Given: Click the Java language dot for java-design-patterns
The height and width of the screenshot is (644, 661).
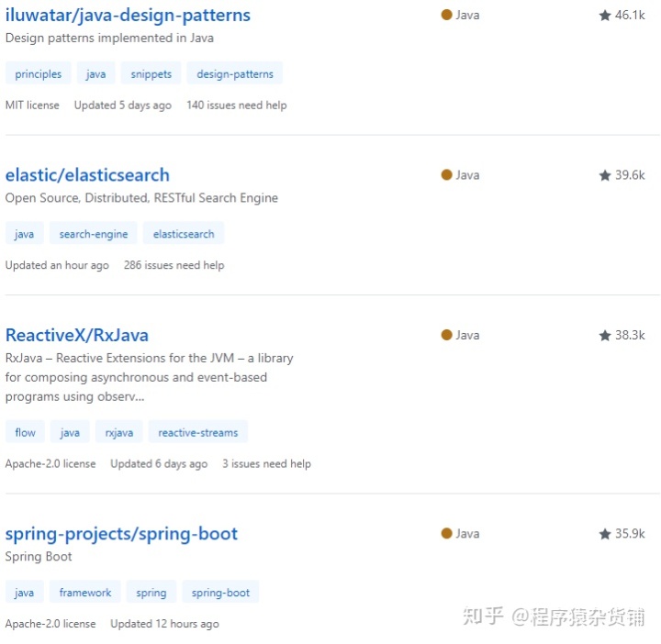Looking at the screenshot, I should pyautogui.click(x=447, y=15).
